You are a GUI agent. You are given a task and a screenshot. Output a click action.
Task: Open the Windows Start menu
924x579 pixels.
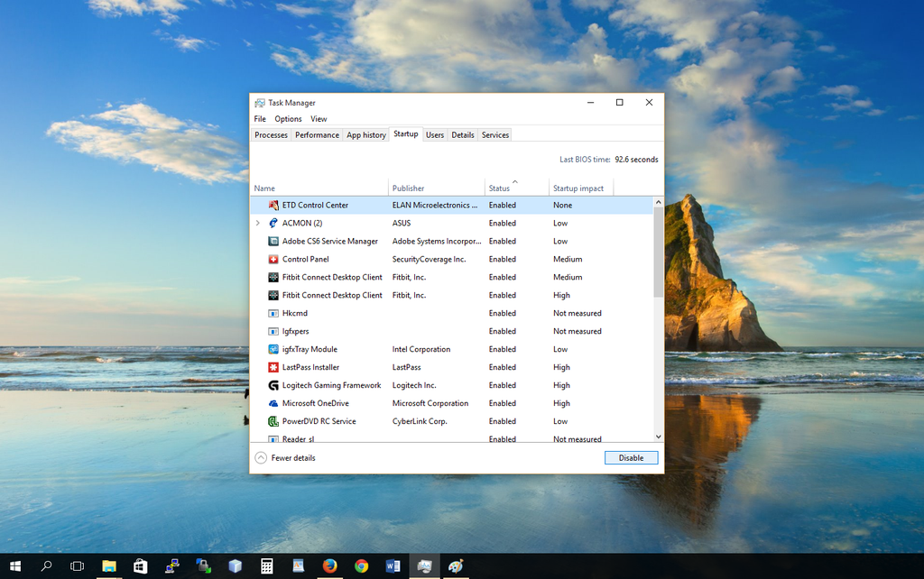[15, 566]
